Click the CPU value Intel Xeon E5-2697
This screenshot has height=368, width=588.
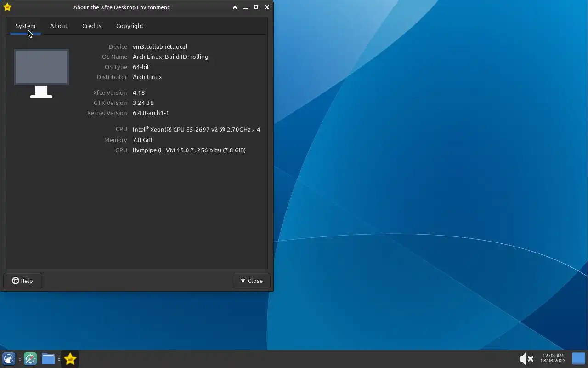(196, 129)
